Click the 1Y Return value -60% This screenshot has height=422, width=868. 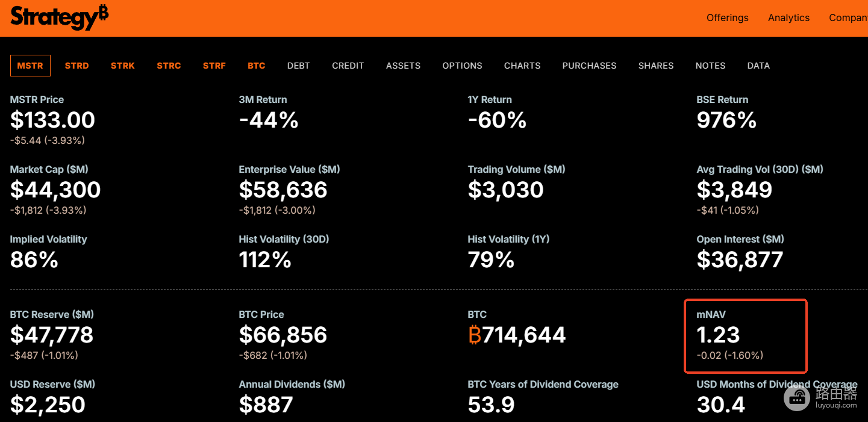click(498, 120)
